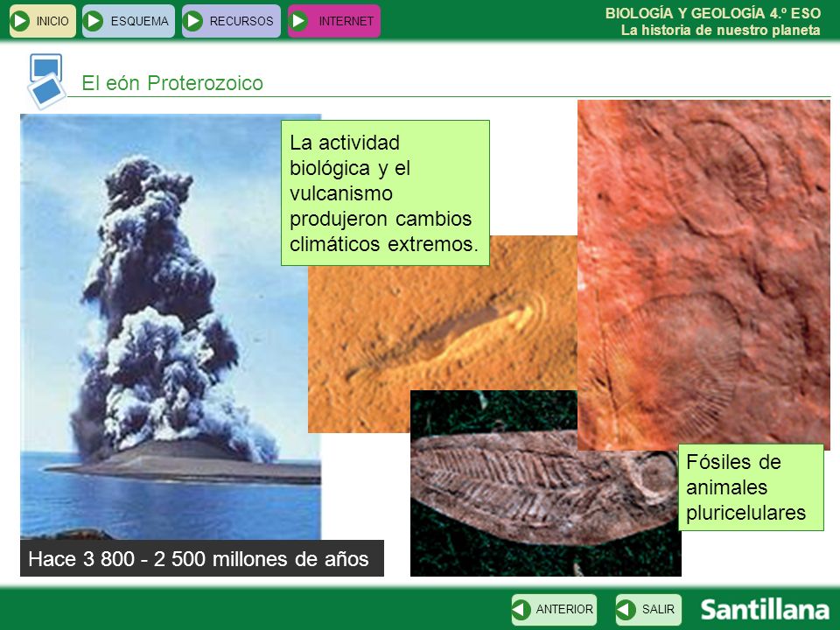Click the 'El eón Proterozoico' heading
This screenshot has width=840, height=630.
(172, 83)
